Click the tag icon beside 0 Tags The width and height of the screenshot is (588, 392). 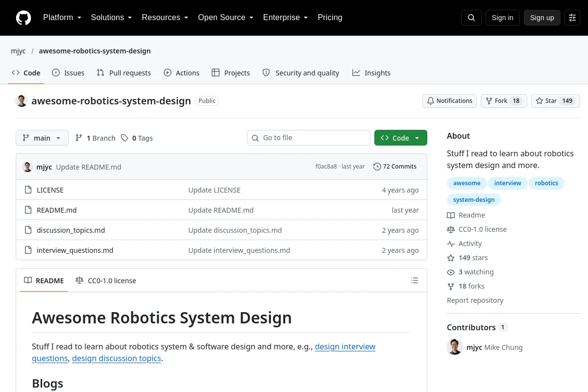(x=125, y=138)
